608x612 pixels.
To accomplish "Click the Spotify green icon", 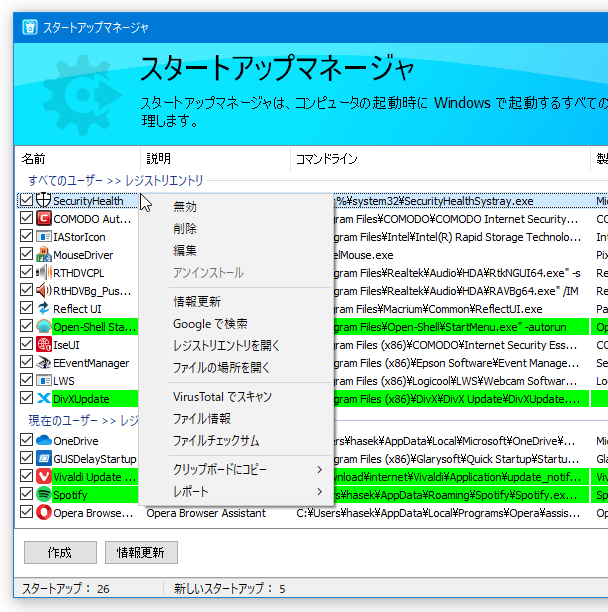I will [43, 494].
